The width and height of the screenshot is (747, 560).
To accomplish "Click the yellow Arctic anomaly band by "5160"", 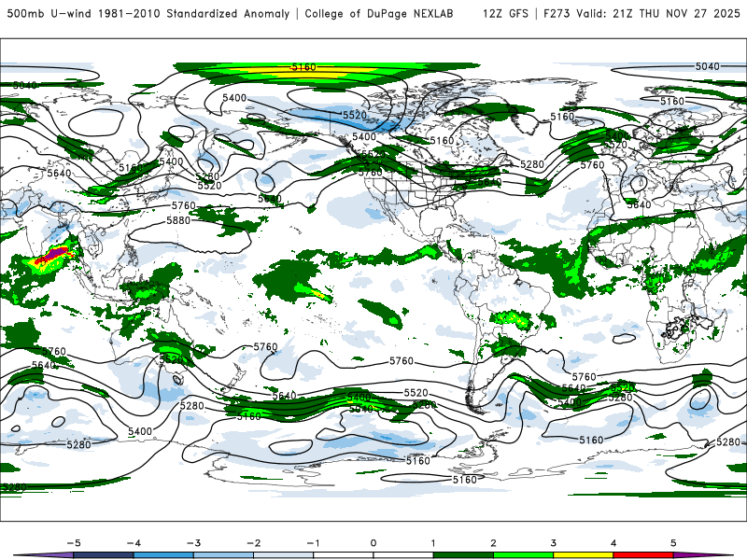I will coord(305,73).
